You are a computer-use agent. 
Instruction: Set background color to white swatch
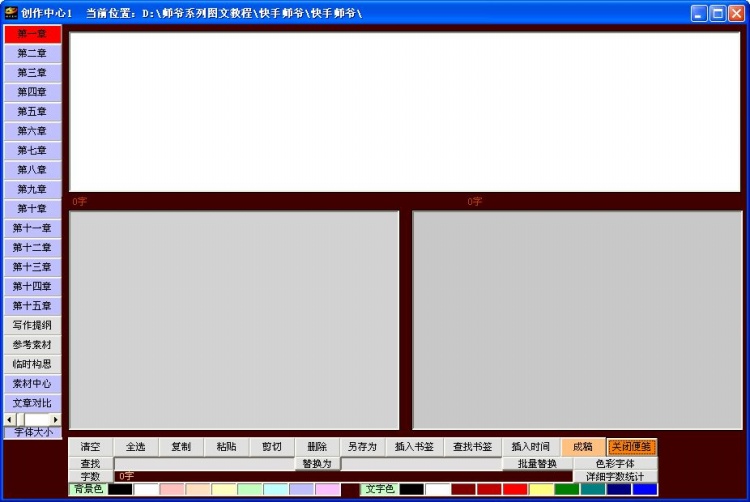tap(146, 490)
